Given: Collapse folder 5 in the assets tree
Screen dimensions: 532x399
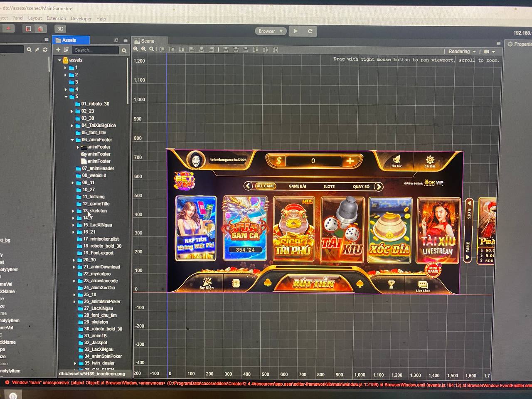Looking at the screenshot, I should pos(66,96).
